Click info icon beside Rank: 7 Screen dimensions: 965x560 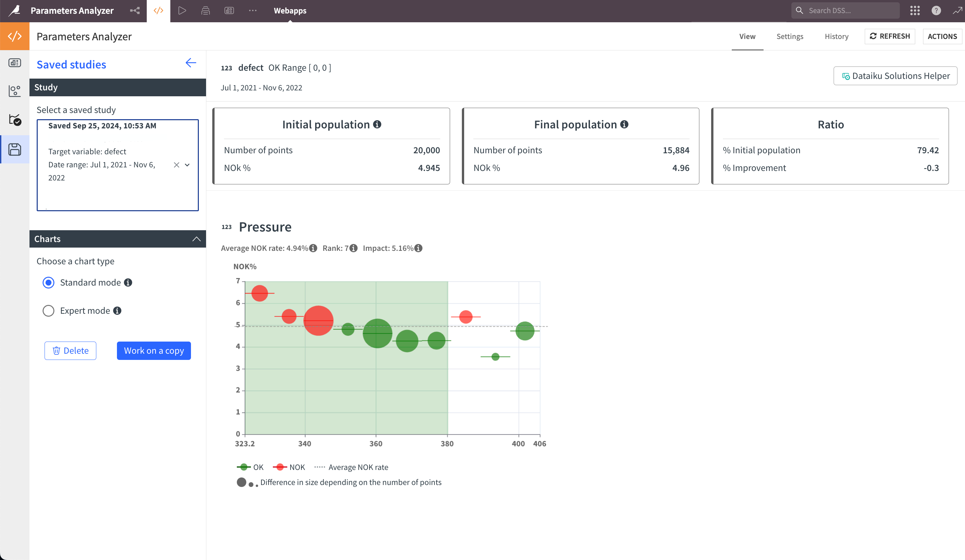353,248
